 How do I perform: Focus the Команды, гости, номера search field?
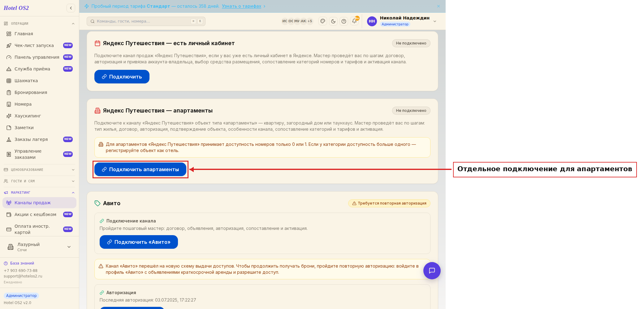click(x=146, y=21)
